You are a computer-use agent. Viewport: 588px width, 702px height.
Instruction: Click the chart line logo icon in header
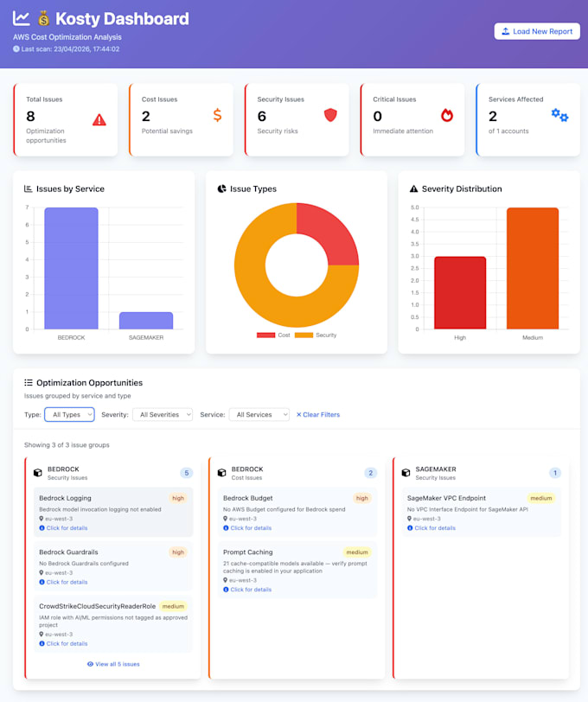pos(21,18)
